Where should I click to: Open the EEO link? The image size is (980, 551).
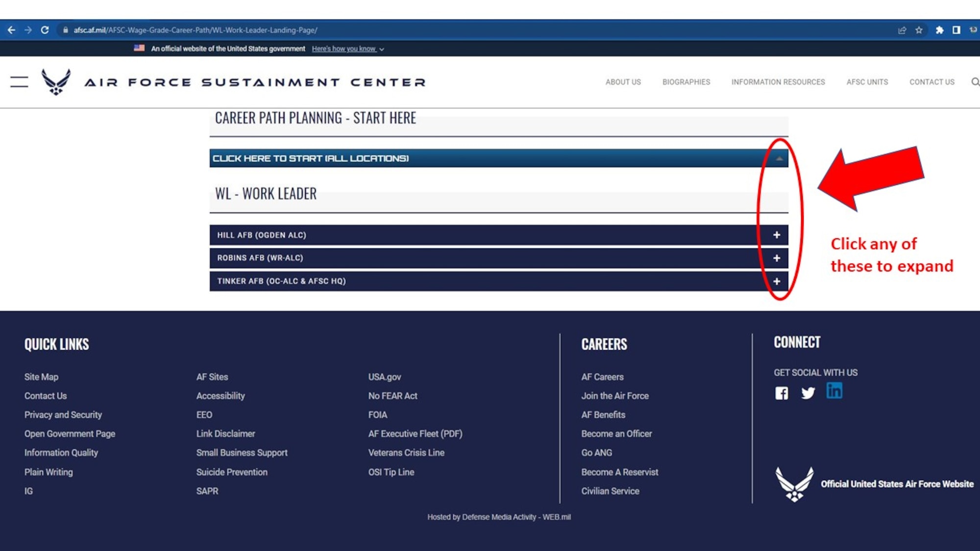click(x=204, y=415)
